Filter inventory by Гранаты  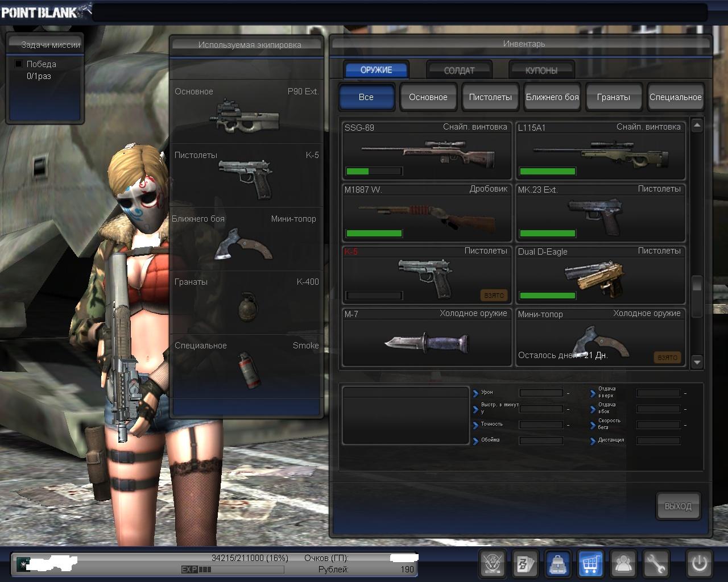pos(613,97)
